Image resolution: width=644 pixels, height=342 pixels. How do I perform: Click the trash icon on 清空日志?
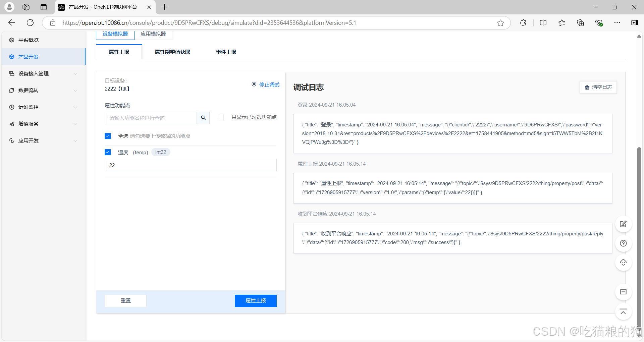pos(587,87)
